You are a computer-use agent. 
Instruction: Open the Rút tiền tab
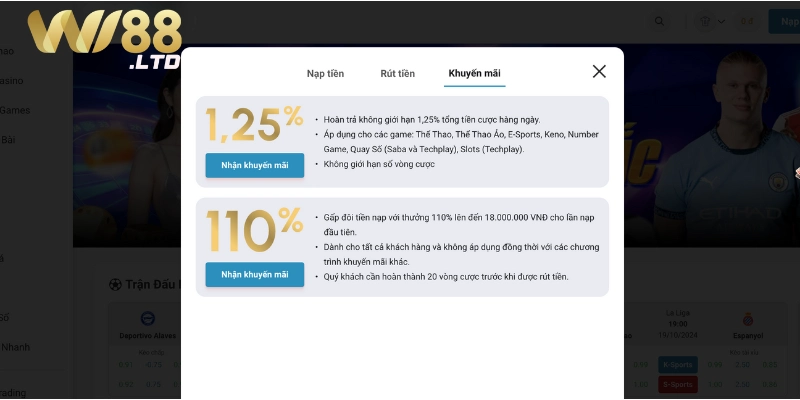tap(397, 73)
